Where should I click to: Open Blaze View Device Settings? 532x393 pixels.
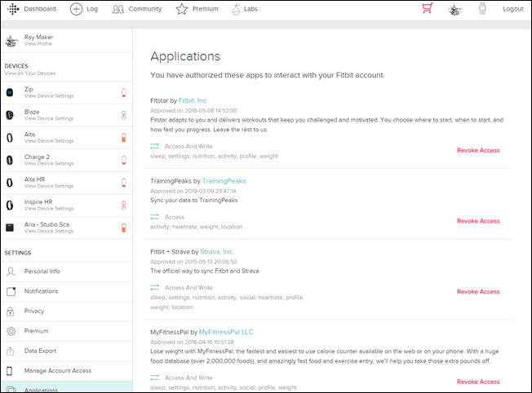(49, 118)
